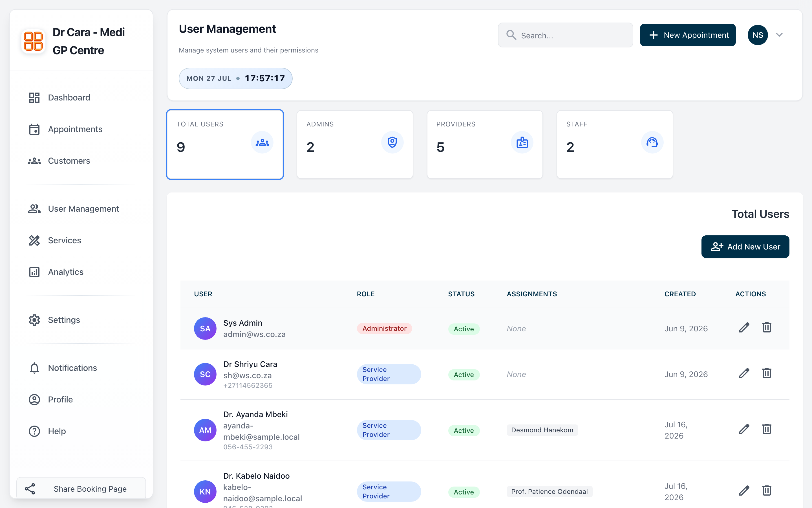Delete the Dr Shriyu Cara user
The width and height of the screenshot is (812, 508).
coord(767,373)
